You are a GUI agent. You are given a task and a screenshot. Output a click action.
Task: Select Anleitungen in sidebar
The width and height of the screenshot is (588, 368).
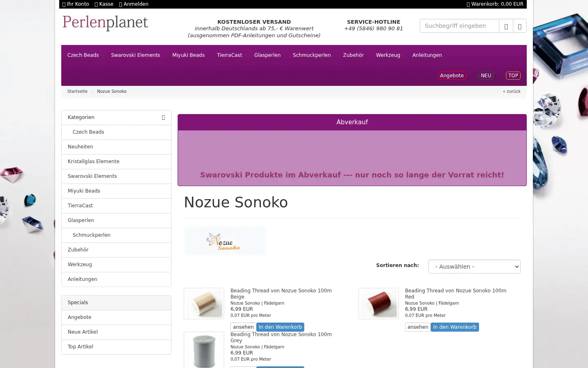click(x=116, y=279)
